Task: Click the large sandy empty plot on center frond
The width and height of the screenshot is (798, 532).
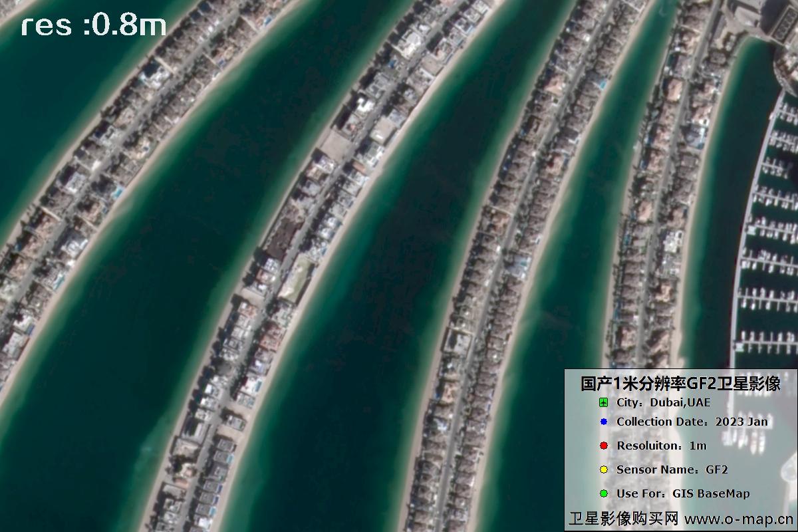Action: [337, 143]
